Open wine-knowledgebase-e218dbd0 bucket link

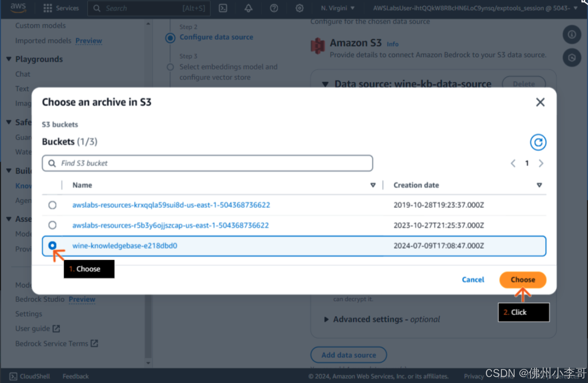[125, 246]
